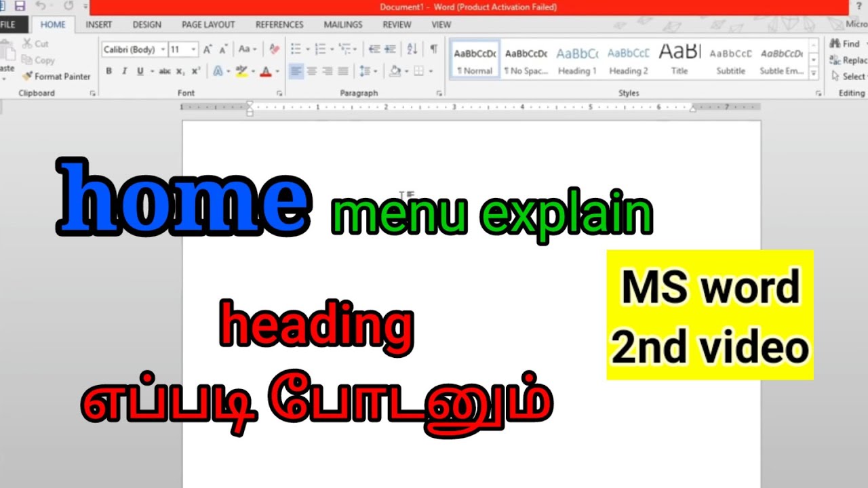The width and height of the screenshot is (868, 488).
Task: Apply the red font color
Action: 265,71
